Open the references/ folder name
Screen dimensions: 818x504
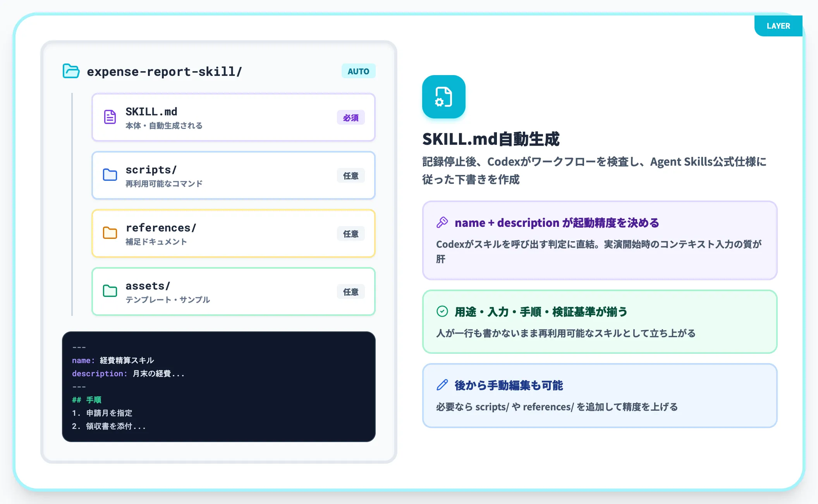161,228
